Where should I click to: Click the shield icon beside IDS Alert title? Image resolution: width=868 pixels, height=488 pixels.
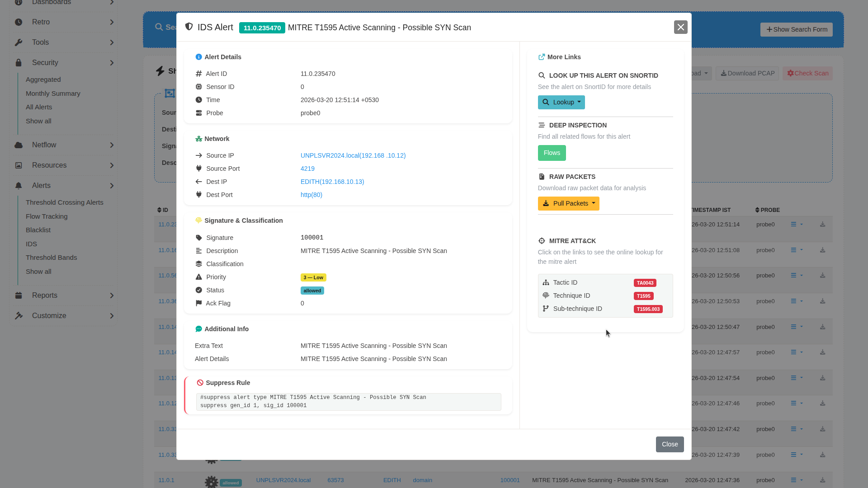click(189, 27)
